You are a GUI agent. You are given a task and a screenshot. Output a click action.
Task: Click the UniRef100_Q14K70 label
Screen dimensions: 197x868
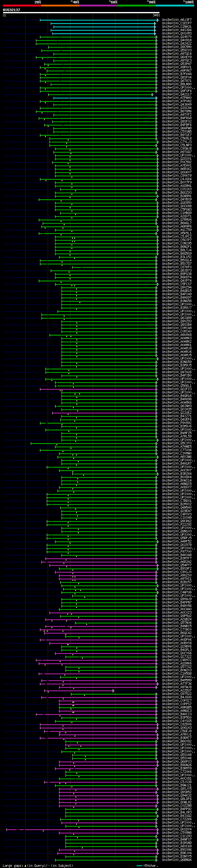(177, 37)
